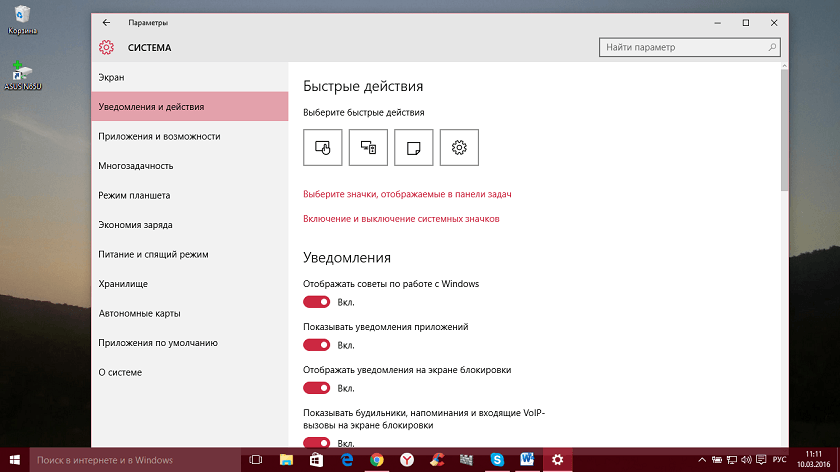Click the settings window vertical scrollbar thumb
This screenshot has width=840, height=472.
tap(784, 130)
